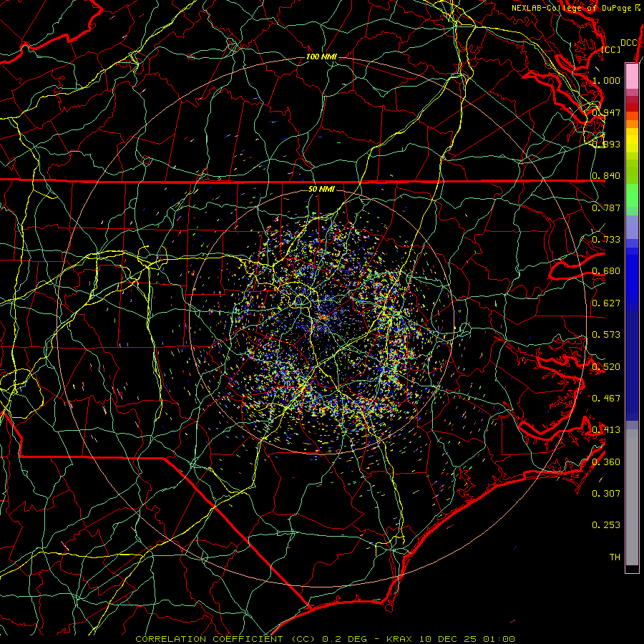Click the 1.000 value on the color scale
This screenshot has width=644, height=644.
606,80
